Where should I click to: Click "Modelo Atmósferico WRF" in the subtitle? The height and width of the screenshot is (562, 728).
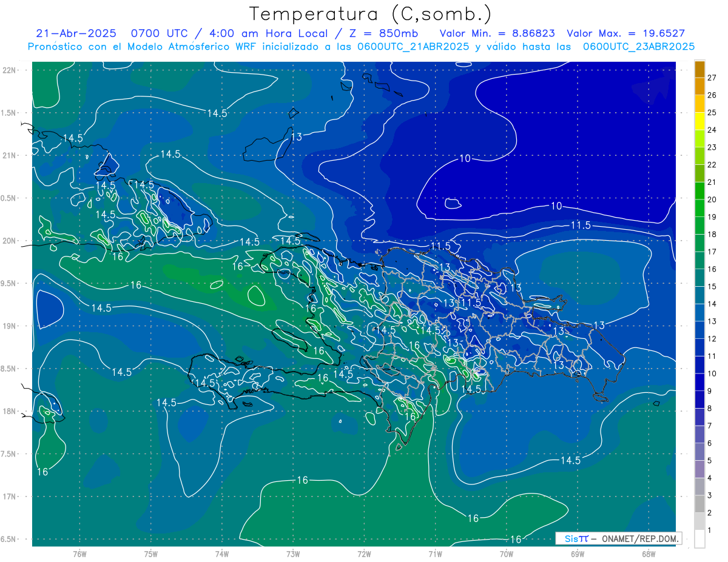190,46
